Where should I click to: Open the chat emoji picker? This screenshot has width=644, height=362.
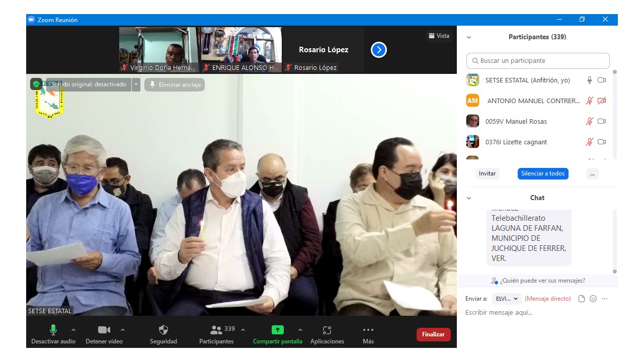(593, 299)
